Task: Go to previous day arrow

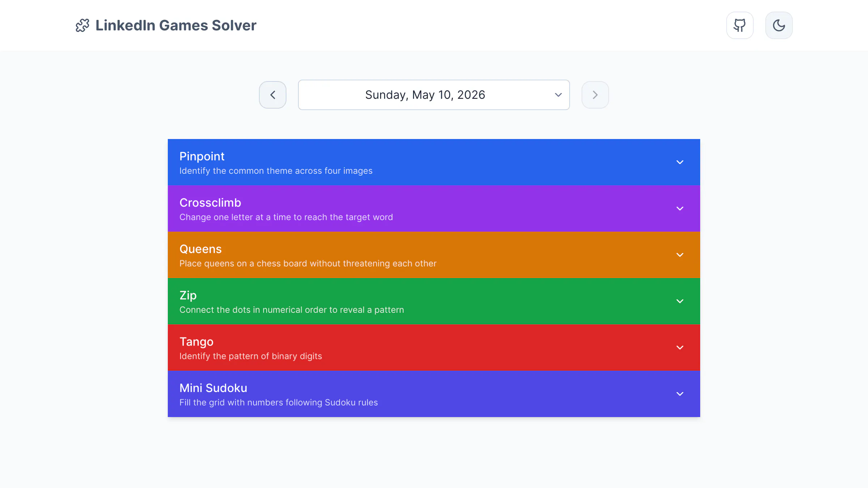Action: click(x=273, y=95)
